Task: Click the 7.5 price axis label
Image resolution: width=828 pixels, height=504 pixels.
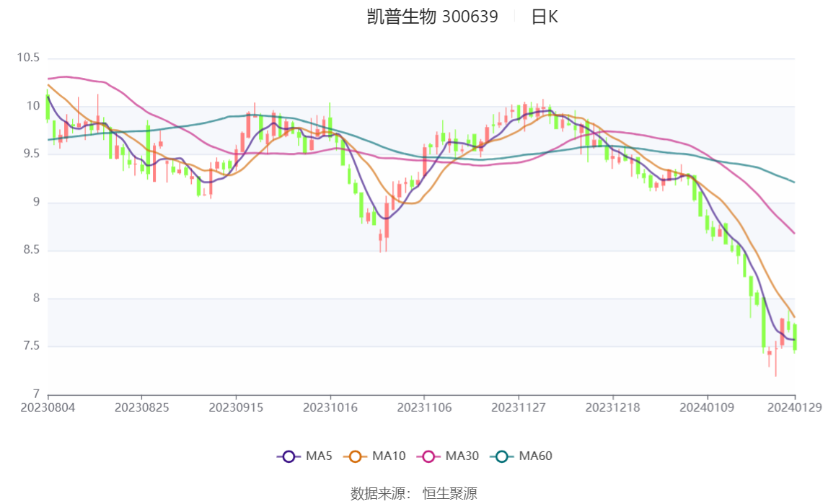Action: tap(31, 345)
